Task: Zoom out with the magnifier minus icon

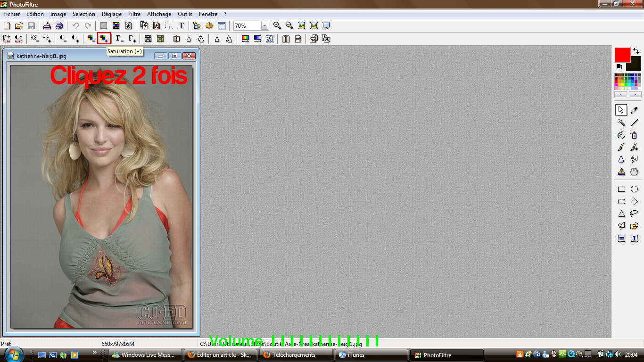Action: point(289,26)
